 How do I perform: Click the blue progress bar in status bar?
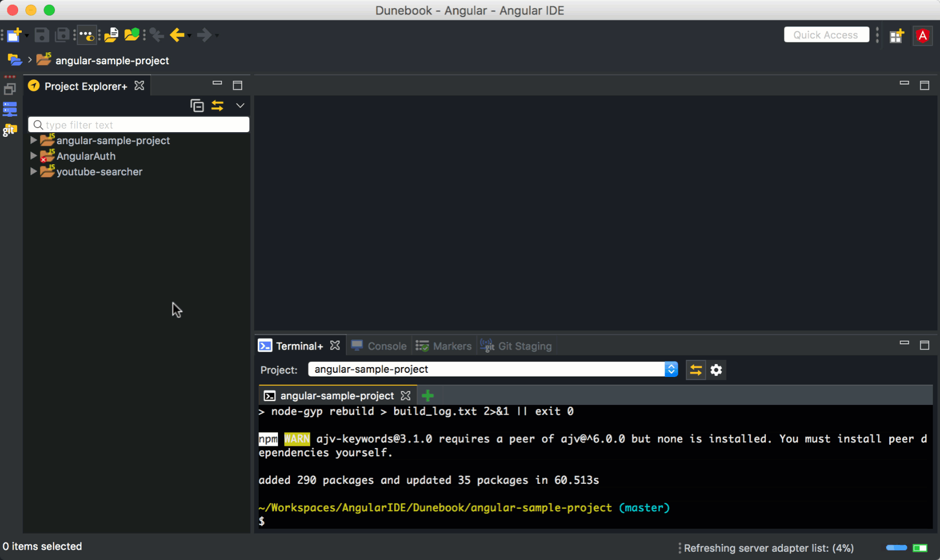pos(896,548)
